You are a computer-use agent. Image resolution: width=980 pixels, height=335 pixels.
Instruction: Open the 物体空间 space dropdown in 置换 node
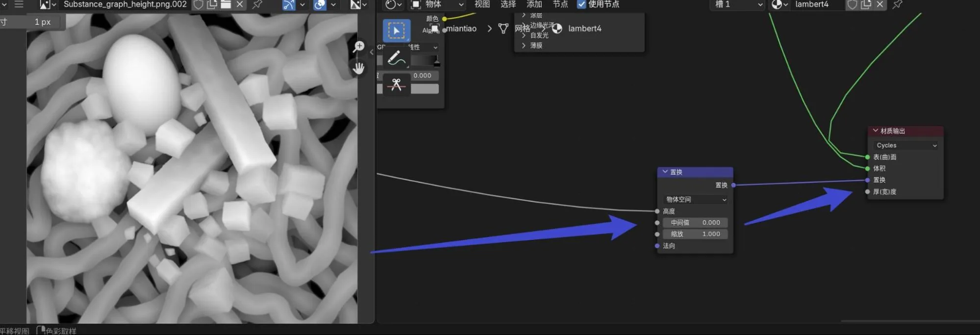tap(696, 200)
